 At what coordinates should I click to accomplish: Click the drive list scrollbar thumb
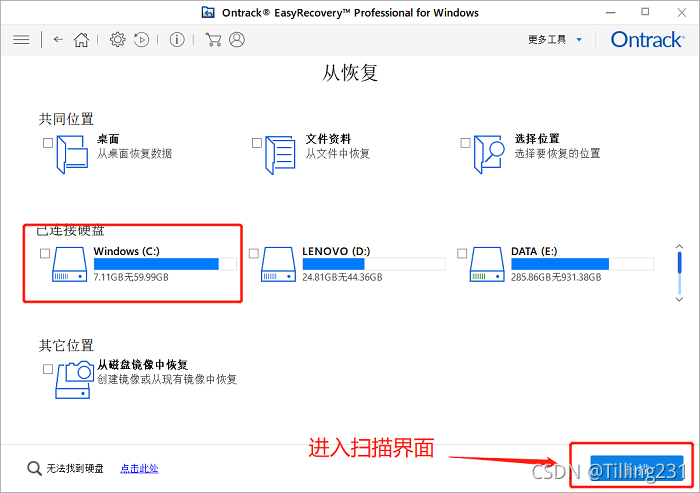pyautogui.click(x=679, y=263)
